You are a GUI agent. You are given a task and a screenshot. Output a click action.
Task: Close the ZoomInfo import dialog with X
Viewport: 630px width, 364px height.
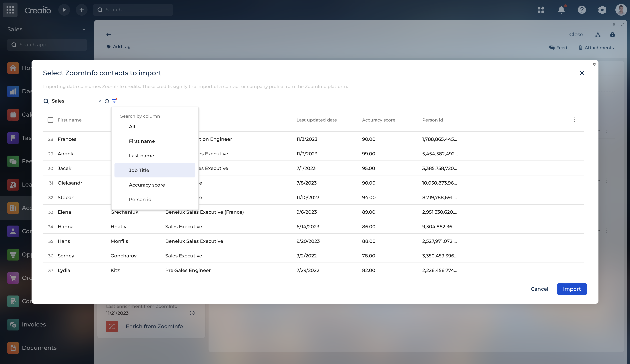(582, 73)
